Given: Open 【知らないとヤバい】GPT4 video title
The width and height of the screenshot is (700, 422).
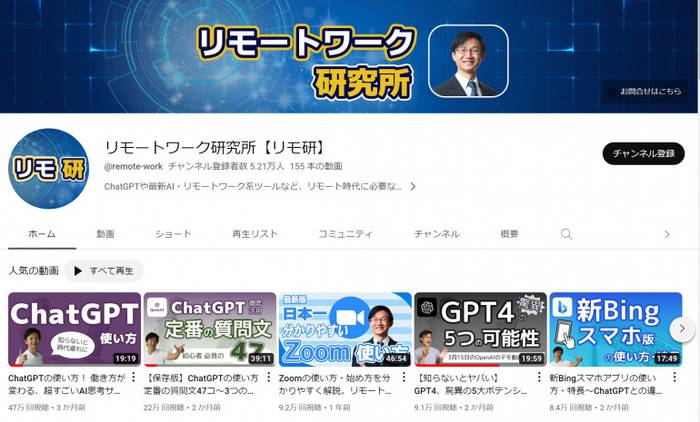Looking at the screenshot, I should 471,384.
